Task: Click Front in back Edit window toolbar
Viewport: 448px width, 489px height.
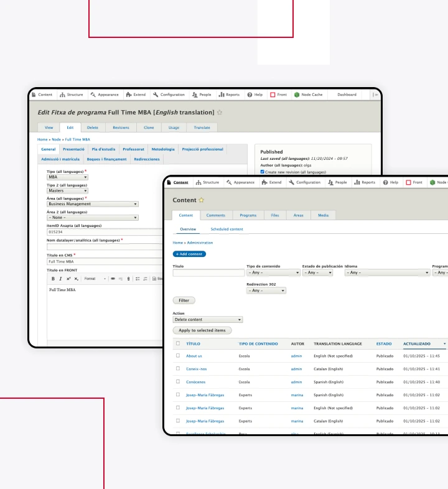Action: 278,95
